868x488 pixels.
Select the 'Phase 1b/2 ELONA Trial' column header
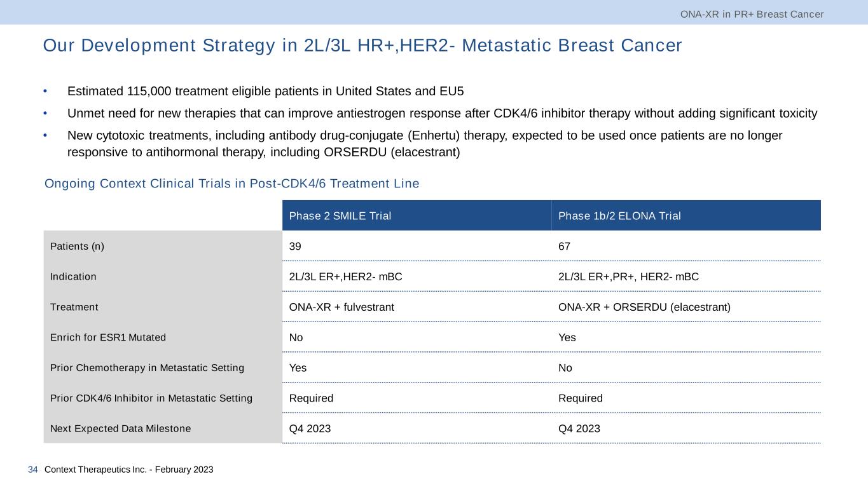(x=619, y=216)
